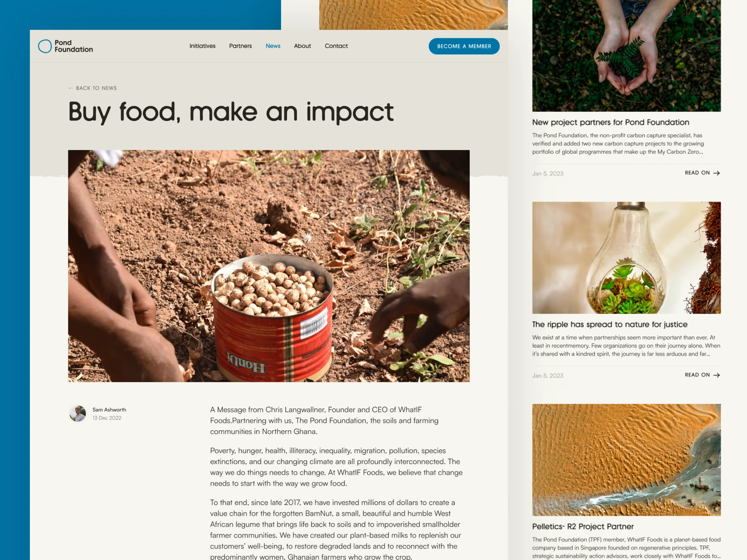747x560 pixels.
Task: Go to the About page
Action: pyautogui.click(x=302, y=46)
